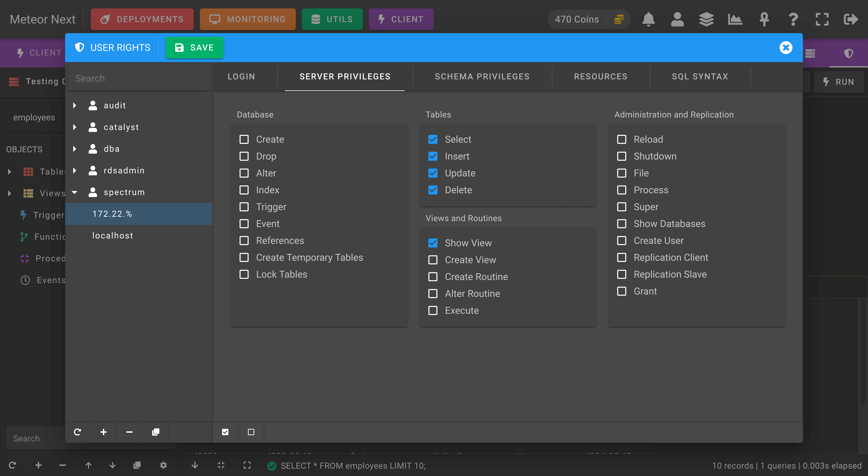Viewport: 868px width, 476px height.
Task: Focus the user search field in dialog
Action: tap(139, 78)
